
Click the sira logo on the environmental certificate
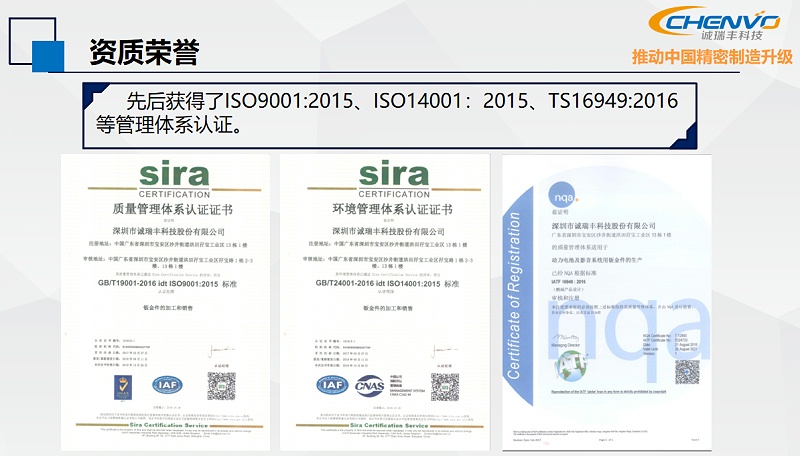(x=392, y=173)
